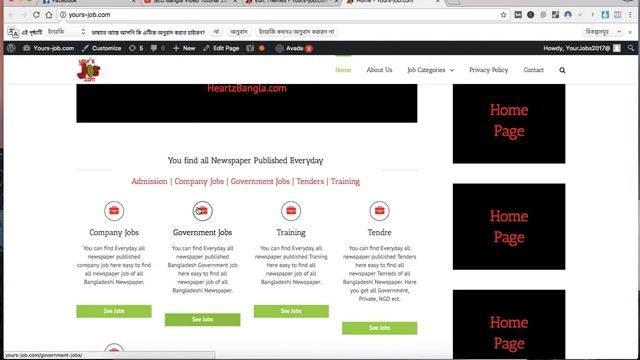The height and width of the screenshot is (360, 640).
Task: Click the Training heading
Action: coord(291,233)
